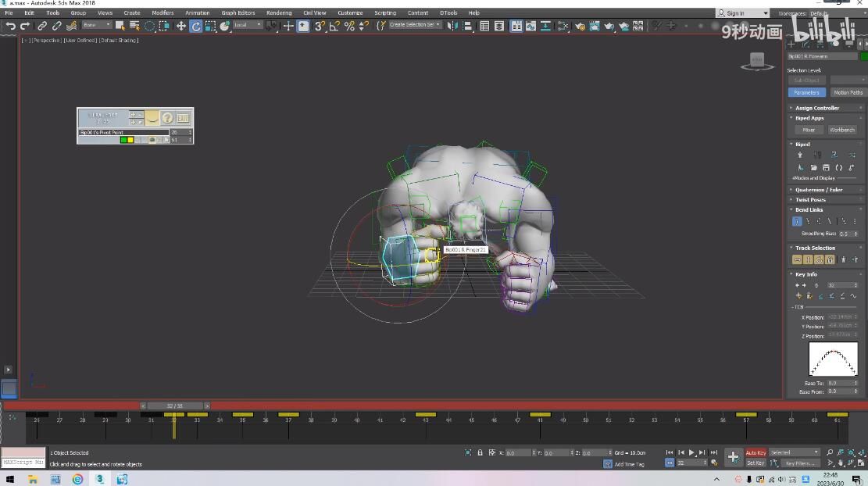Click the Percent Snap toggle icon
The width and height of the screenshot is (868, 486).
(x=349, y=26)
